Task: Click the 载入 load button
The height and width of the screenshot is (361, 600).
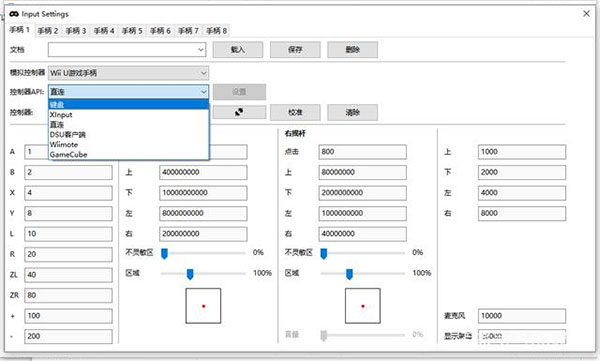Action: 238,50
